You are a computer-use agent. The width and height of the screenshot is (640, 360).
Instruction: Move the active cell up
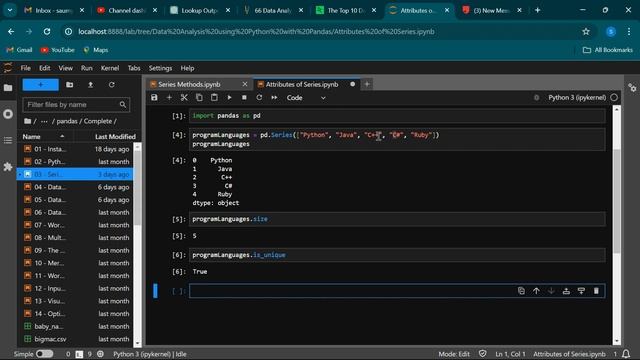click(536, 291)
